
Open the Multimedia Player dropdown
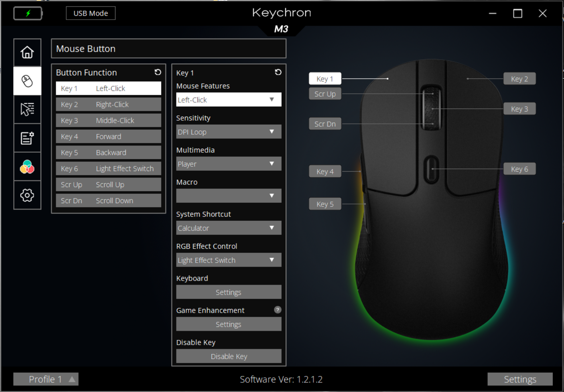click(229, 164)
